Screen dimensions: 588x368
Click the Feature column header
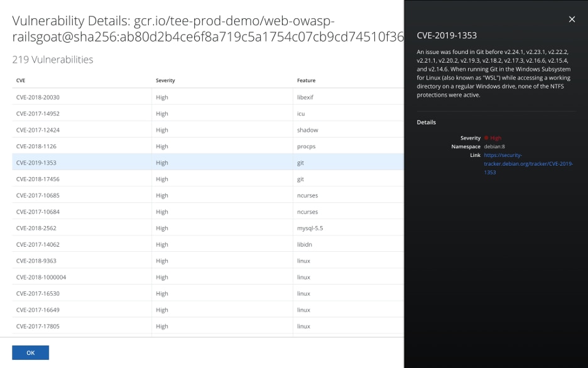pos(306,80)
